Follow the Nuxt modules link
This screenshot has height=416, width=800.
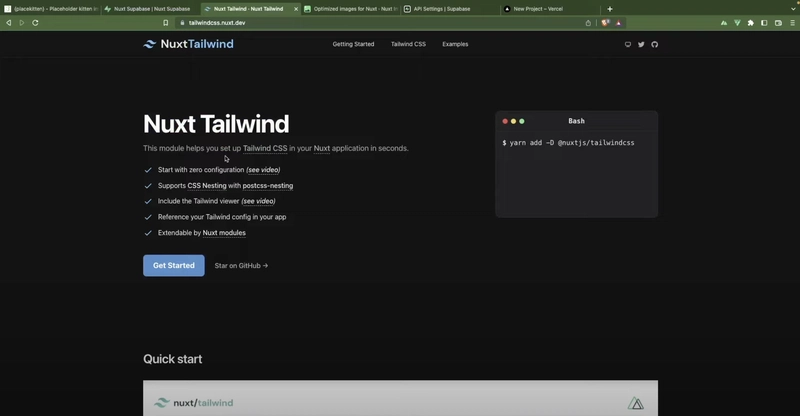pos(224,233)
